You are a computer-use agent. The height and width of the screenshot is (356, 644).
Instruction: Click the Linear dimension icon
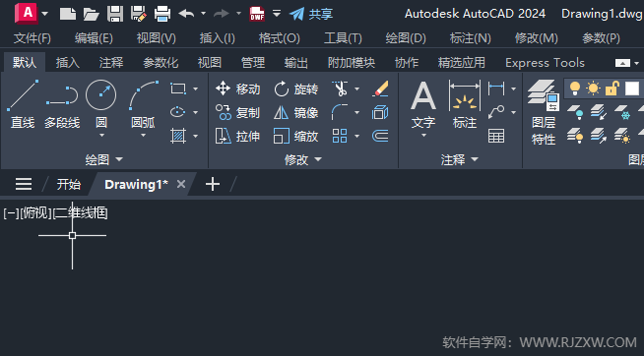(496, 89)
